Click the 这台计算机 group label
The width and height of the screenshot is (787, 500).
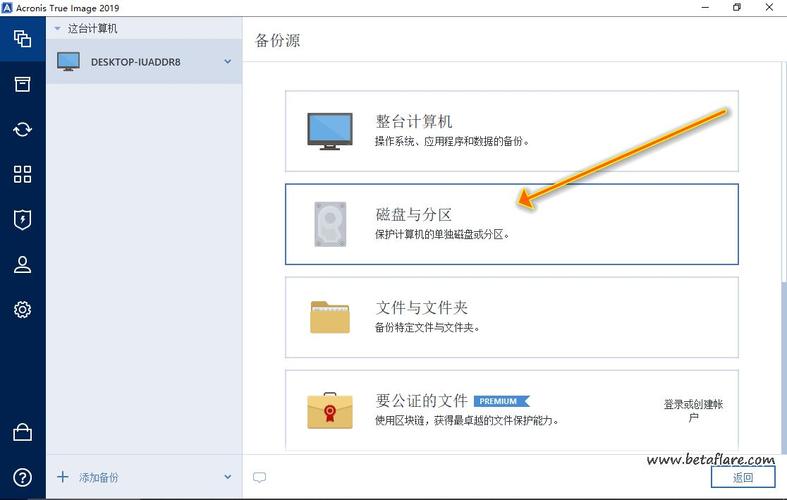(92, 29)
